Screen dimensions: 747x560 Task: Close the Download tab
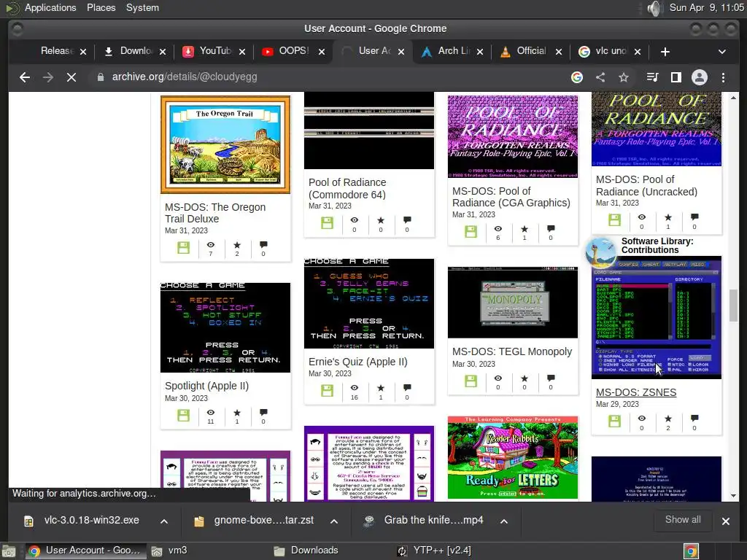tap(163, 52)
